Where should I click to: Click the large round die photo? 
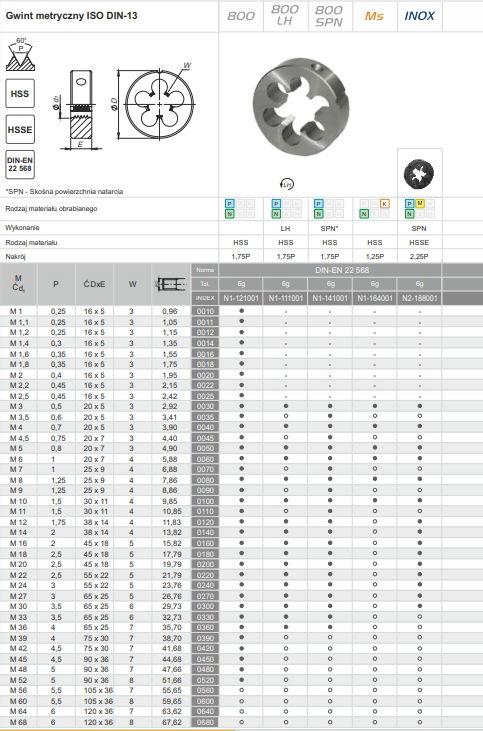301,108
